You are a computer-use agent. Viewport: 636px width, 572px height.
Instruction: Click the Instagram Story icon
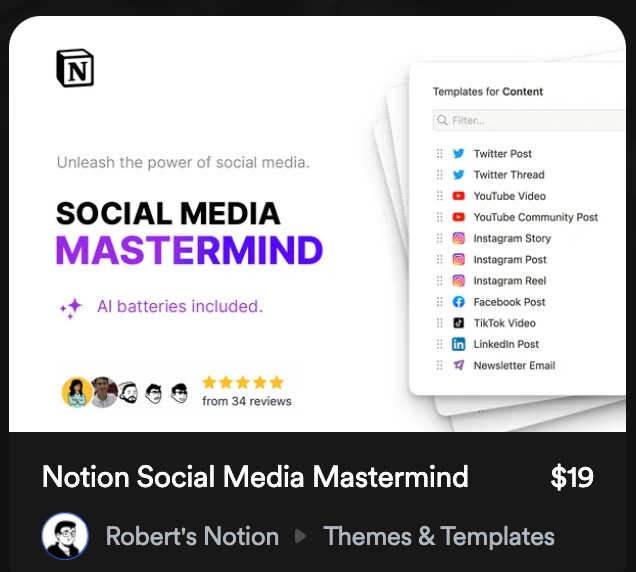[x=458, y=239]
